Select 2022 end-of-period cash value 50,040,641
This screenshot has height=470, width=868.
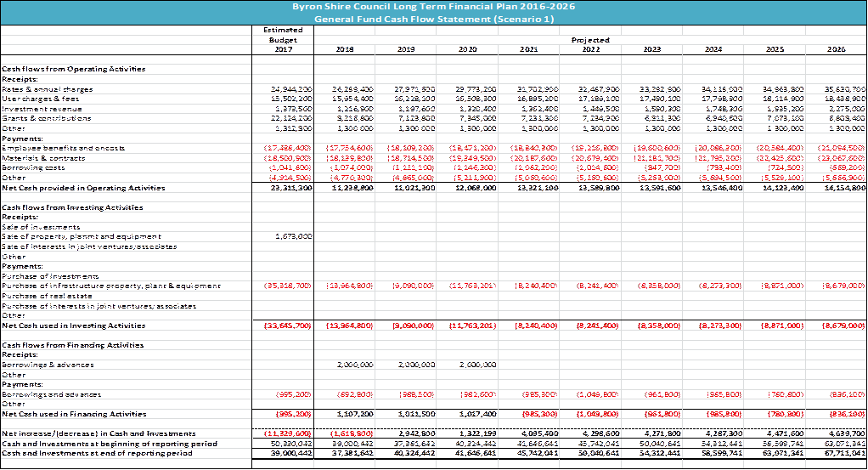599,453
